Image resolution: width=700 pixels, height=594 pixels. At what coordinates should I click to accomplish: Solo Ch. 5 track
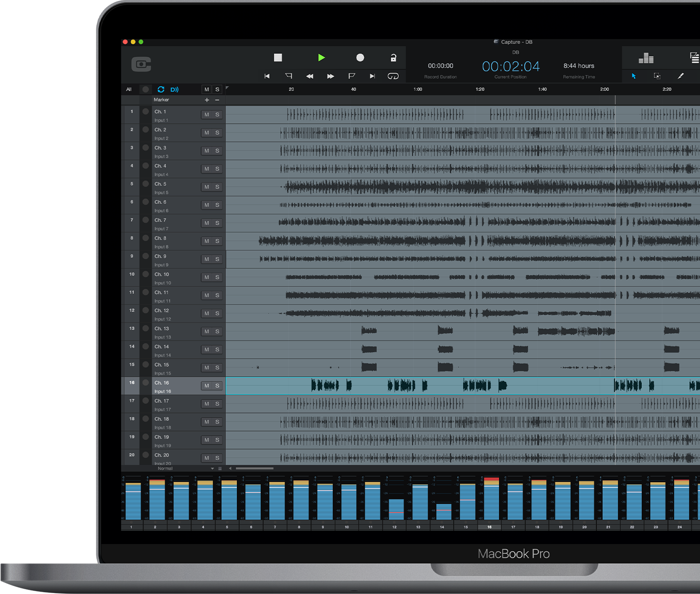click(217, 187)
